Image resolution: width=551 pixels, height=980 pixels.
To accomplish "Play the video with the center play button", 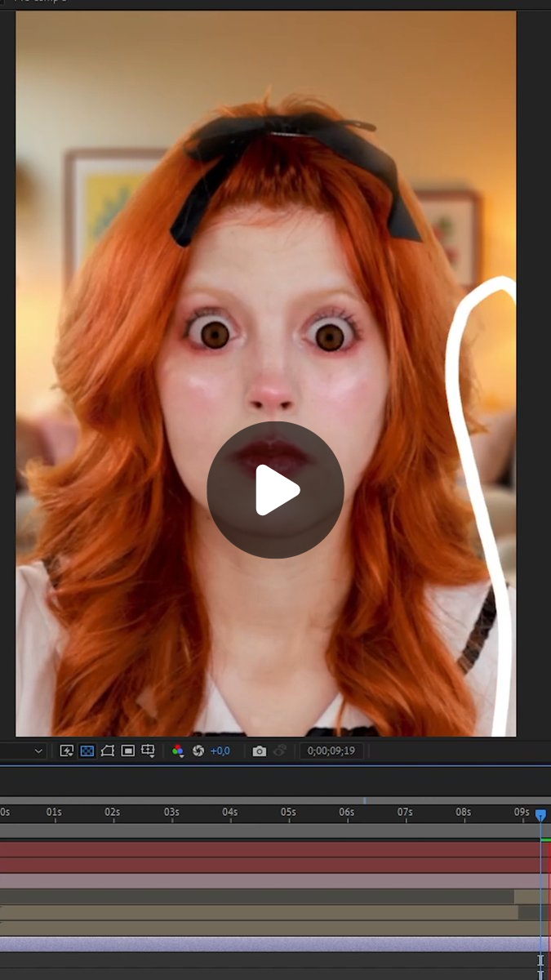I will click(275, 490).
